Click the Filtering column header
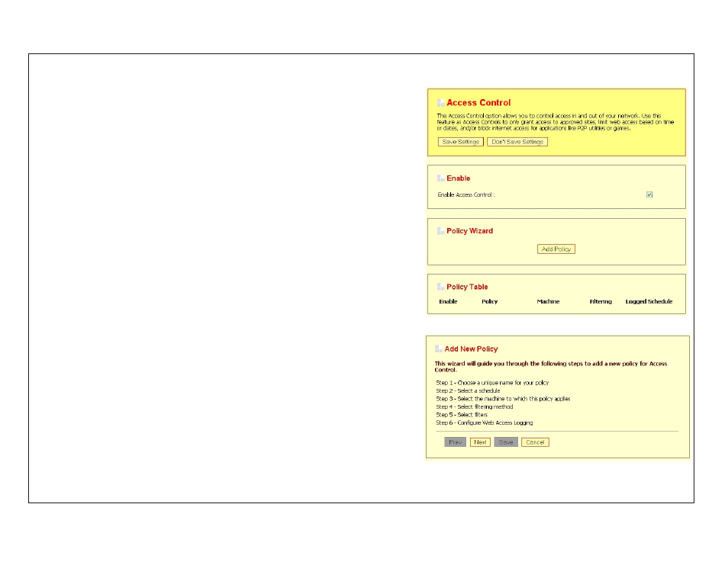The width and height of the screenshot is (728, 562). click(x=601, y=302)
